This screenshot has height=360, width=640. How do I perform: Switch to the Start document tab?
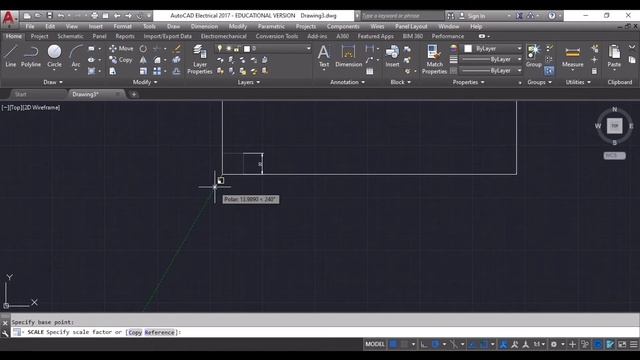coord(20,94)
